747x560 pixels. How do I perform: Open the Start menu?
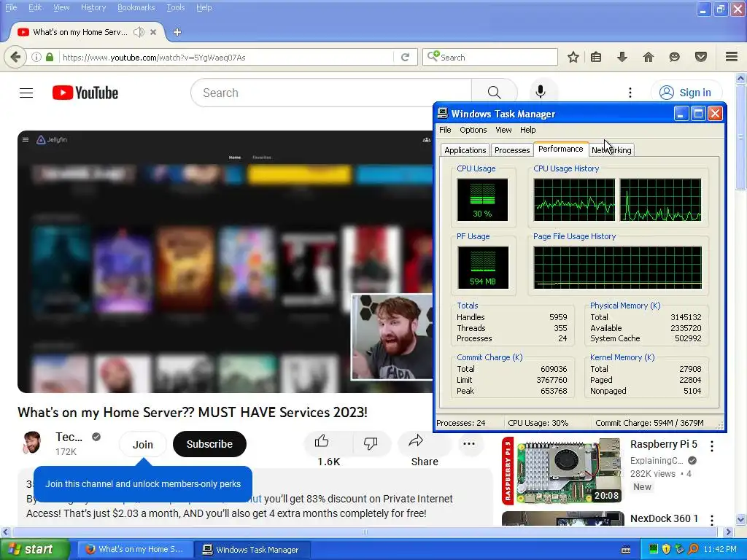[35, 550]
